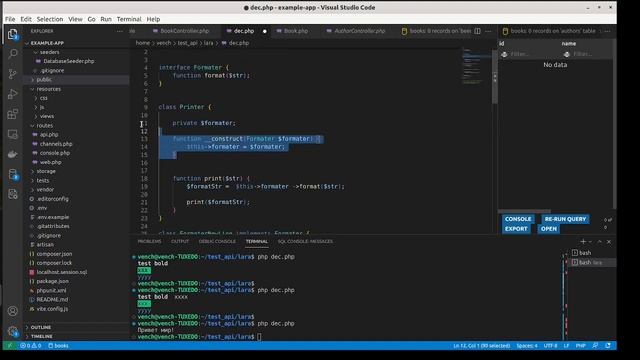
Task: Show errors and warnings count in status bar
Action: pyautogui.click(x=31, y=346)
